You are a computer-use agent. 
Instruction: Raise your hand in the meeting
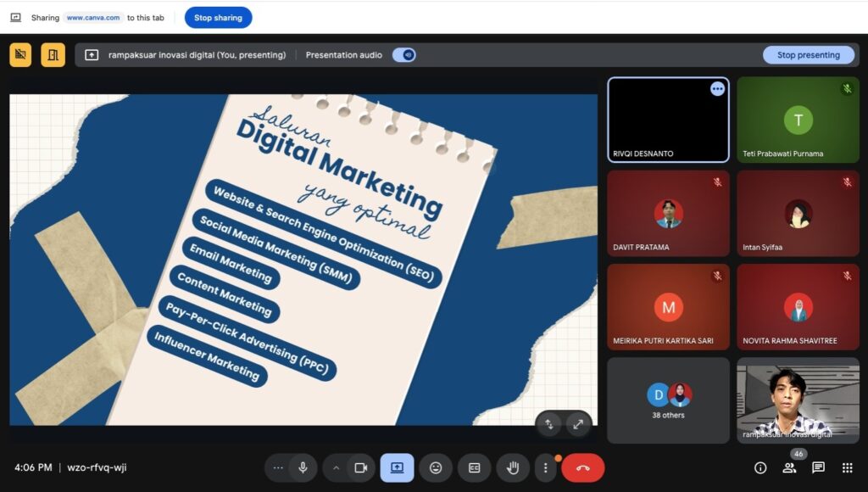513,467
